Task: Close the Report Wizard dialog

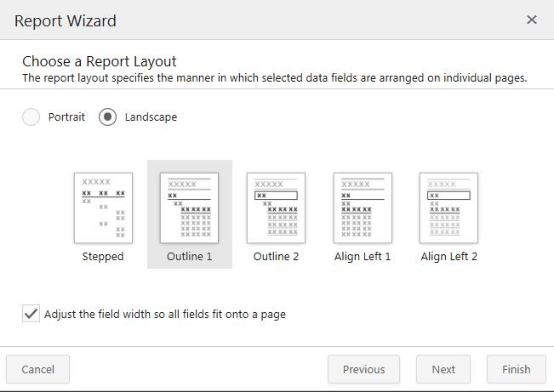Action: 532,20
